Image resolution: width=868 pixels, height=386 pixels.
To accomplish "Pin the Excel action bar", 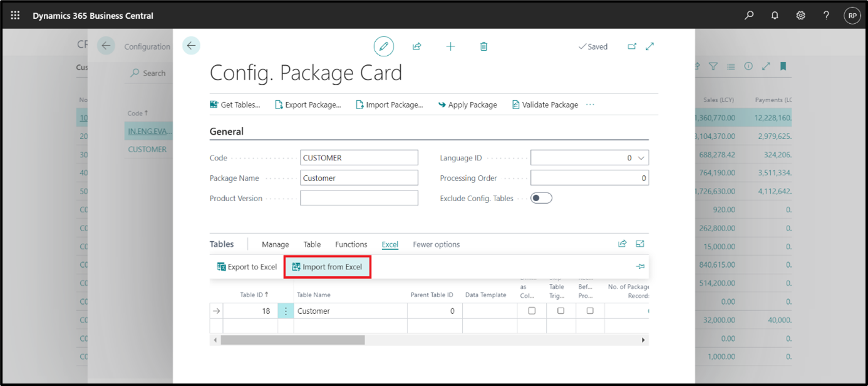I will pyautogui.click(x=640, y=267).
